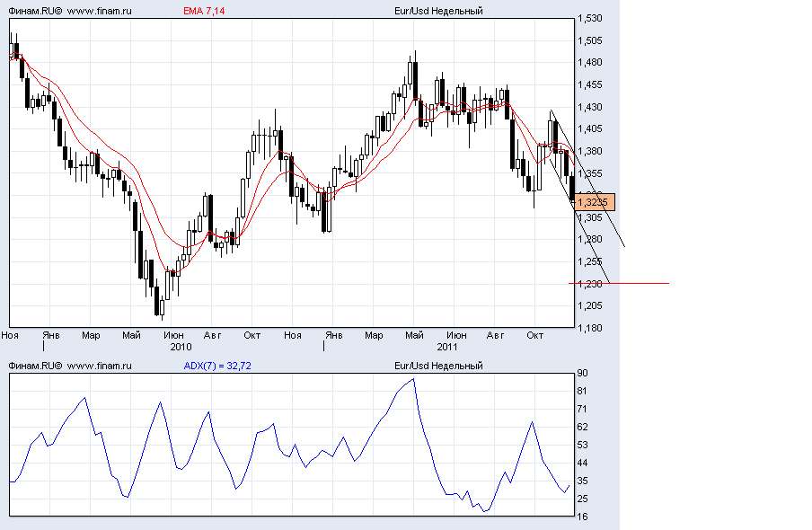Image resolution: width=812 pixels, height=530 pixels.
Task: Click the ADX scale value 90
Action: [582, 374]
